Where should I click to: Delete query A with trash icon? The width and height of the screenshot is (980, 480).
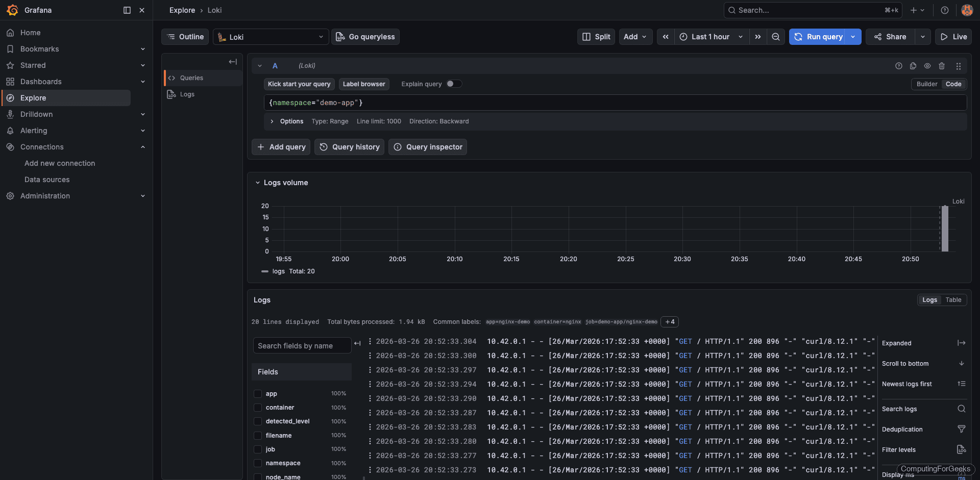point(942,66)
